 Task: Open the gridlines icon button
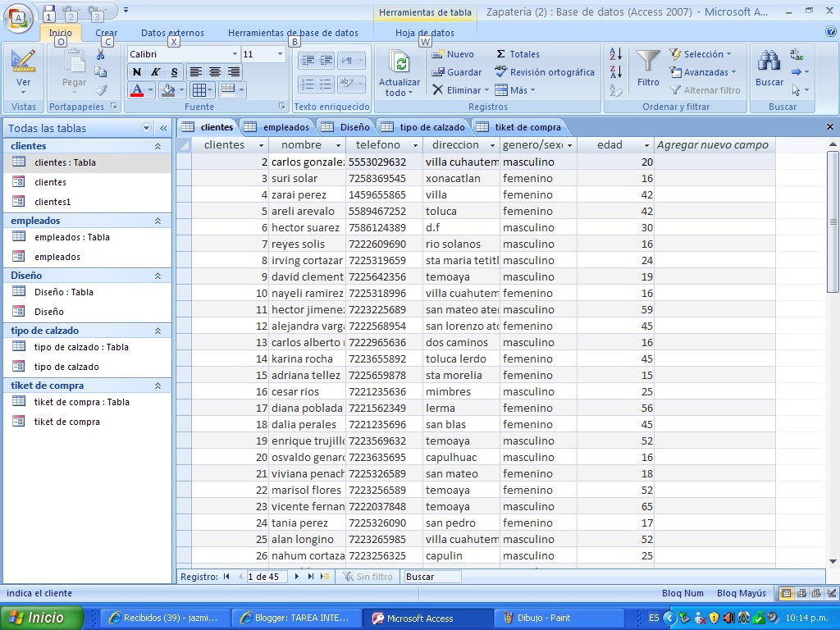pos(199,89)
